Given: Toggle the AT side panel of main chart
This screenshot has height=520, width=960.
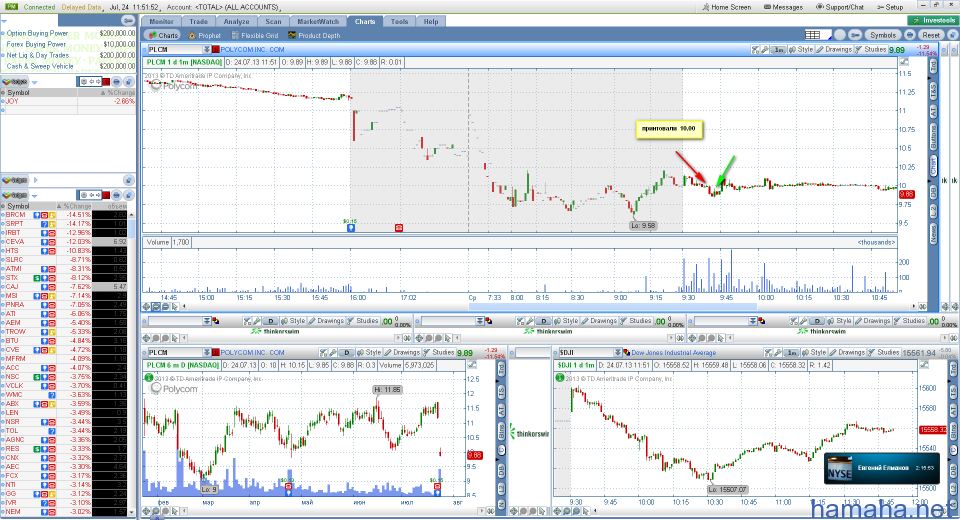Looking at the screenshot, I should click(x=933, y=112).
